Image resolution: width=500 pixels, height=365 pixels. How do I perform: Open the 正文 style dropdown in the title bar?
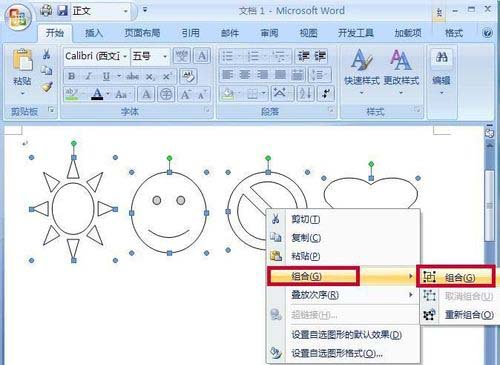125,11
